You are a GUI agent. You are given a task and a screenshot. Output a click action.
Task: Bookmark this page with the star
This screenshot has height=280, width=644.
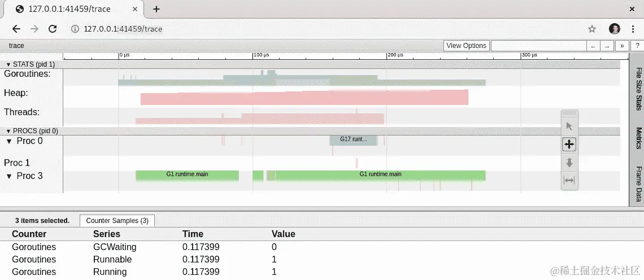pyautogui.click(x=592, y=29)
